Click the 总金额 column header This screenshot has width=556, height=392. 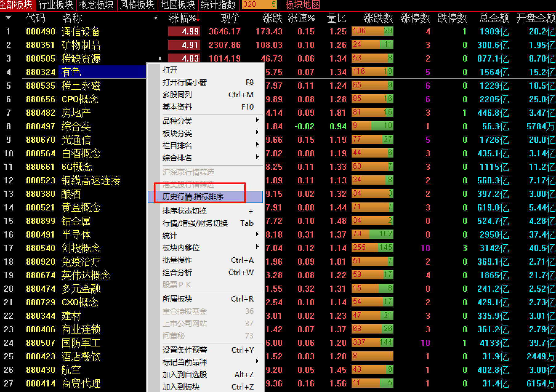494,18
